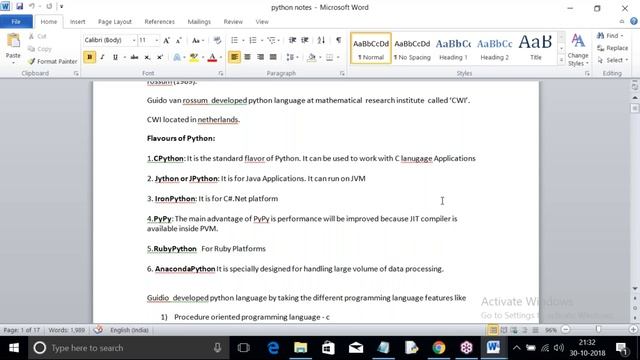Open Font Color dropdown arrow

click(x=221, y=57)
